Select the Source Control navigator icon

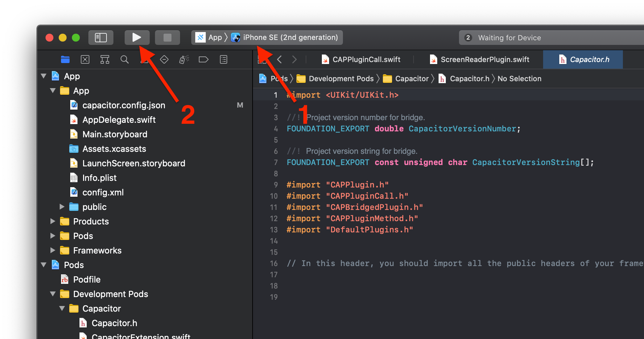[x=85, y=59]
